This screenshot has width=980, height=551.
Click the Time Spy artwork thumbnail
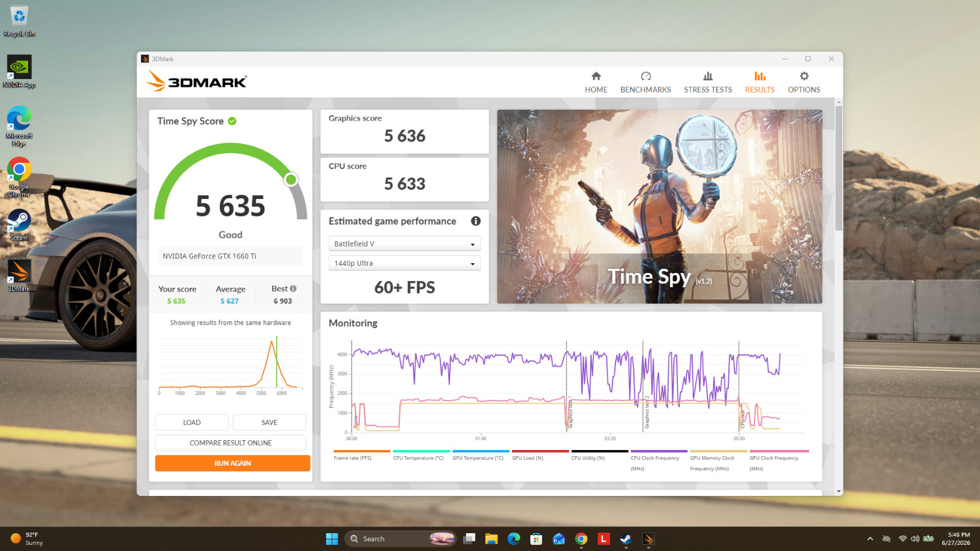[x=660, y=206]
